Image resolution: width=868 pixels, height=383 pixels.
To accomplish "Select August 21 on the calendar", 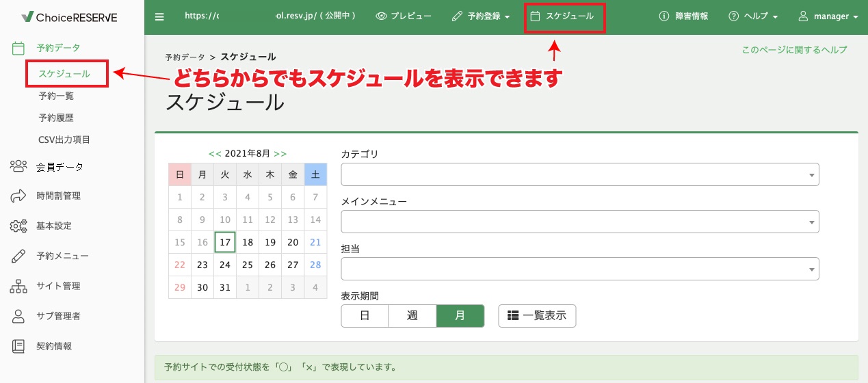I will tap(315, 242).
